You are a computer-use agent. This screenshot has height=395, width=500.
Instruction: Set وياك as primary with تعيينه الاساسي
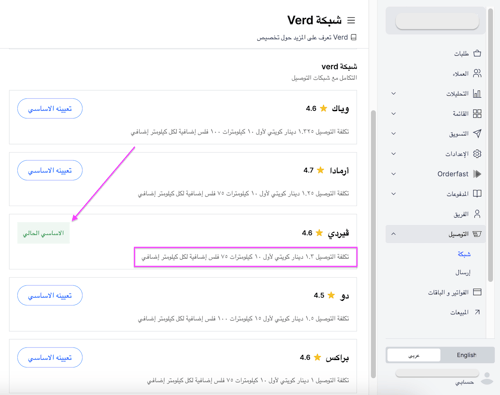click(x=50, y=109)
